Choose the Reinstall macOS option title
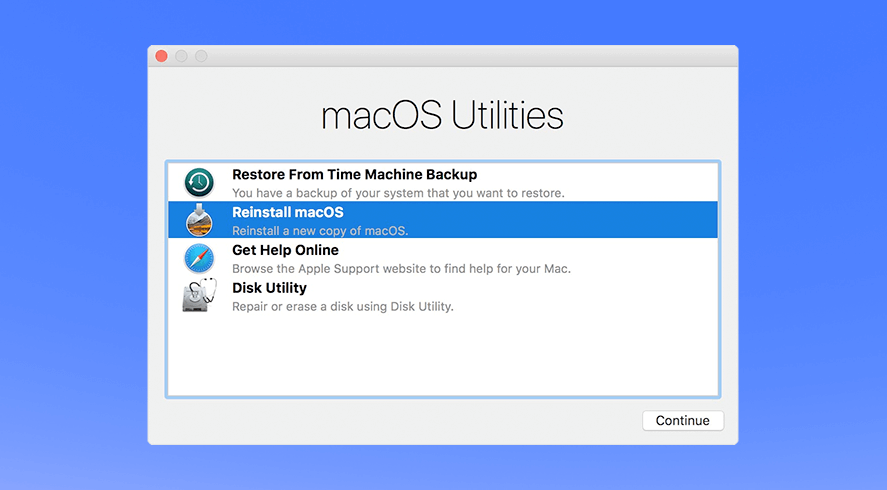This screenshot has width=887, height=490. point(287,212)
